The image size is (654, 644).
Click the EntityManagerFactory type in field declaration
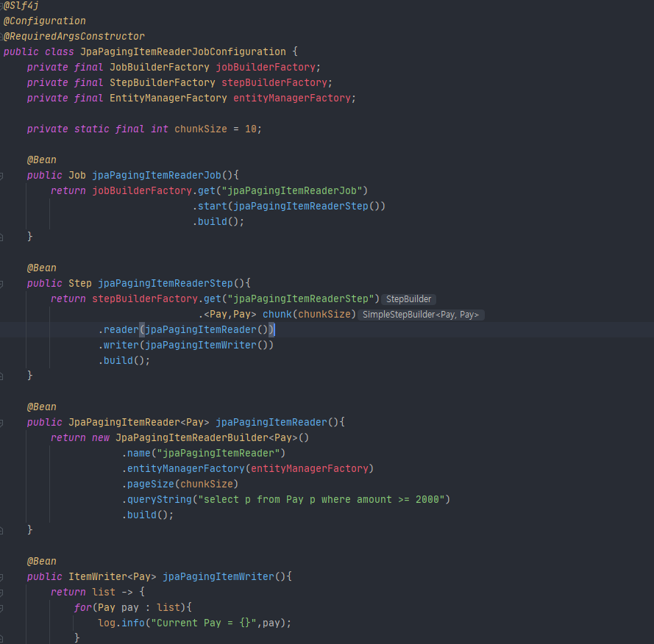coord(168,98)
